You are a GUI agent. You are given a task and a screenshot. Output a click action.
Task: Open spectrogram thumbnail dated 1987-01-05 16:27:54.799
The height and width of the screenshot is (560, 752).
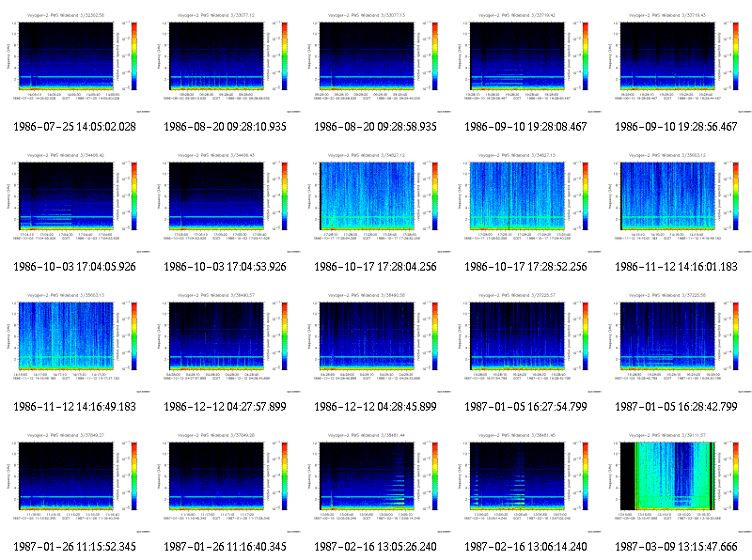coord(526,342)
